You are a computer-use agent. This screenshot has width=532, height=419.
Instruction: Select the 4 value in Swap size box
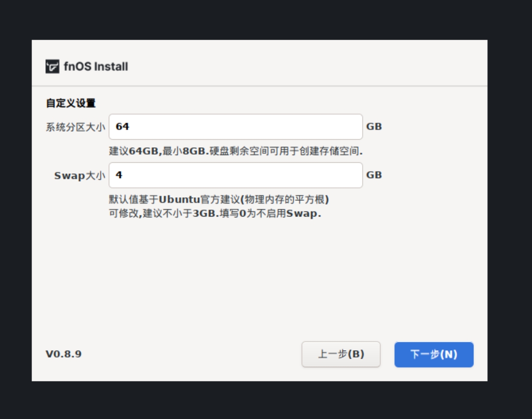(x=119, y=174)
